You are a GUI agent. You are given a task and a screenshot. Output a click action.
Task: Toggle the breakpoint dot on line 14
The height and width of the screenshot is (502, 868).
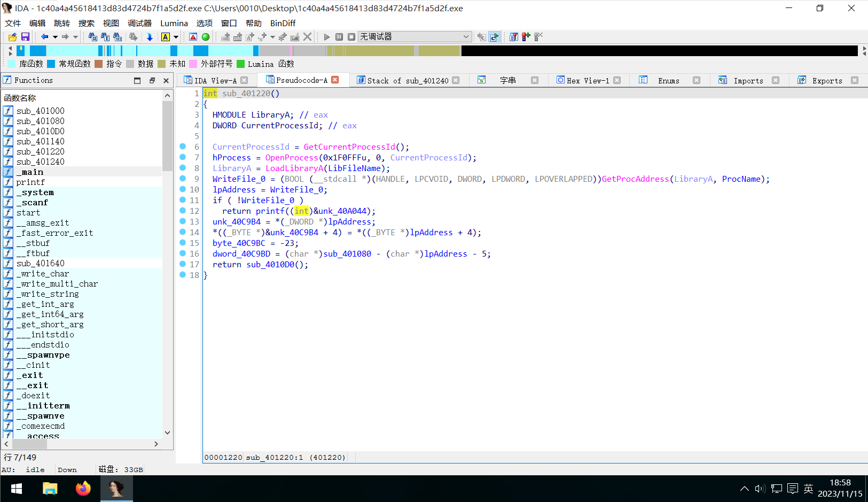point(183,232)
